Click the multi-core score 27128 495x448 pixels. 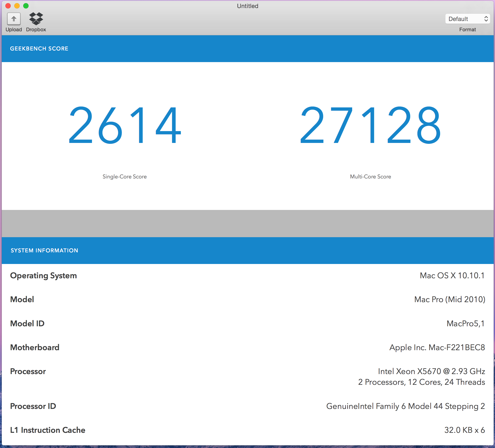coord(370,125)
